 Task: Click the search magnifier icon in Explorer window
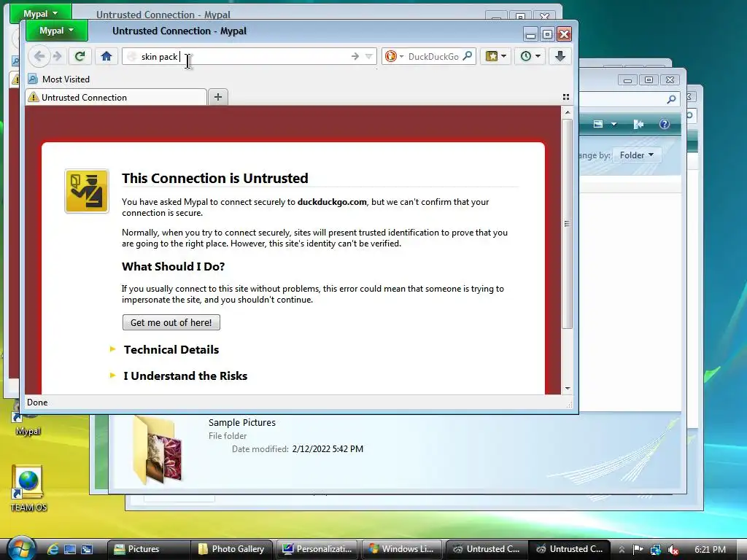pyautogui.click(x=671, y=99)
